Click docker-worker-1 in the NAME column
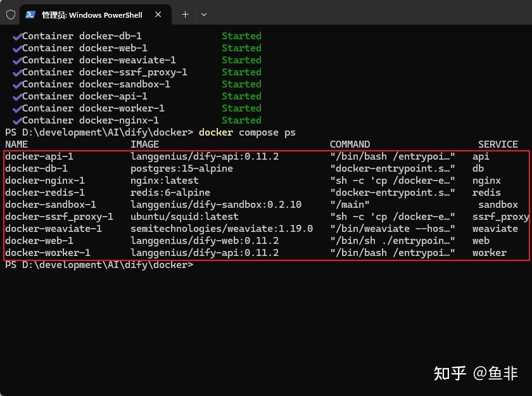532x396 pixels. [x=48, y=253]
